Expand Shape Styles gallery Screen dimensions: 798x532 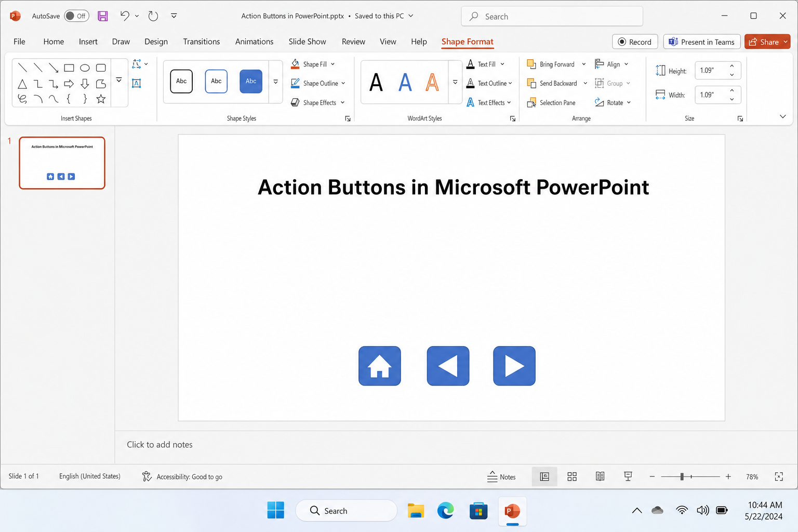click(275, 82)
